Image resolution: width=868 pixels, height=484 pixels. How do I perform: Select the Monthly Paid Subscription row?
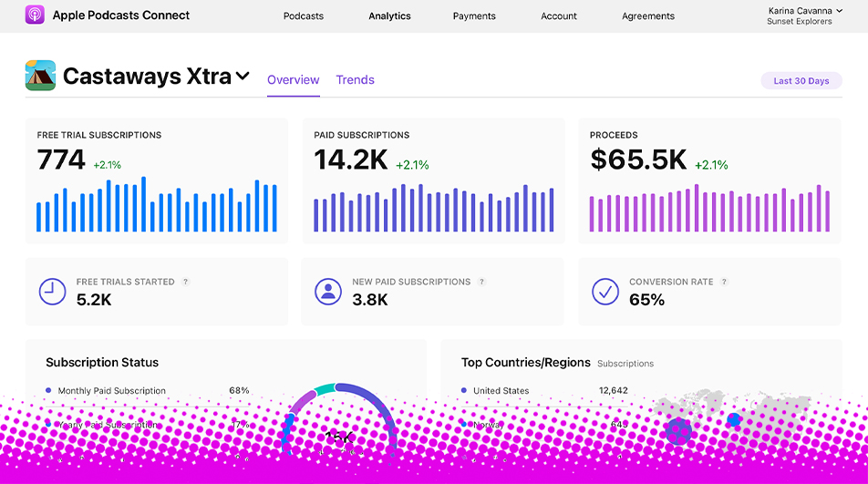(148, 390)
